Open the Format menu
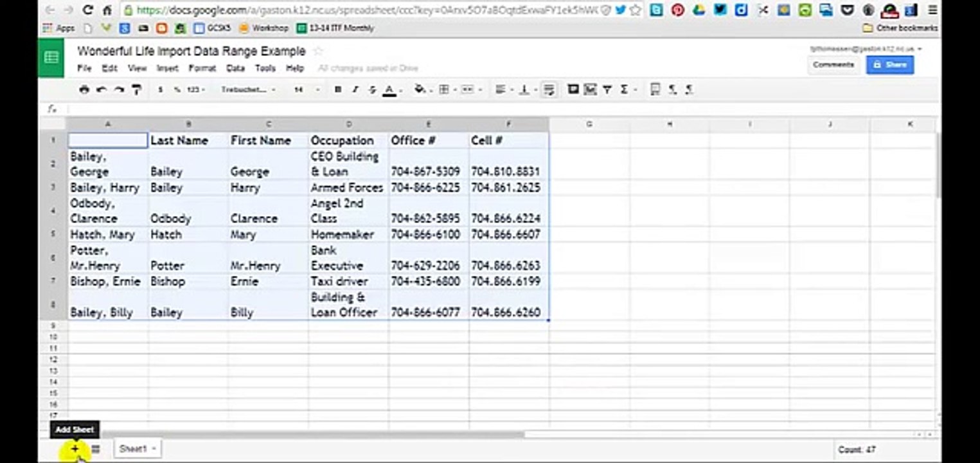The height and width of the screenshot is (463, 980). (x=202, y=68)
